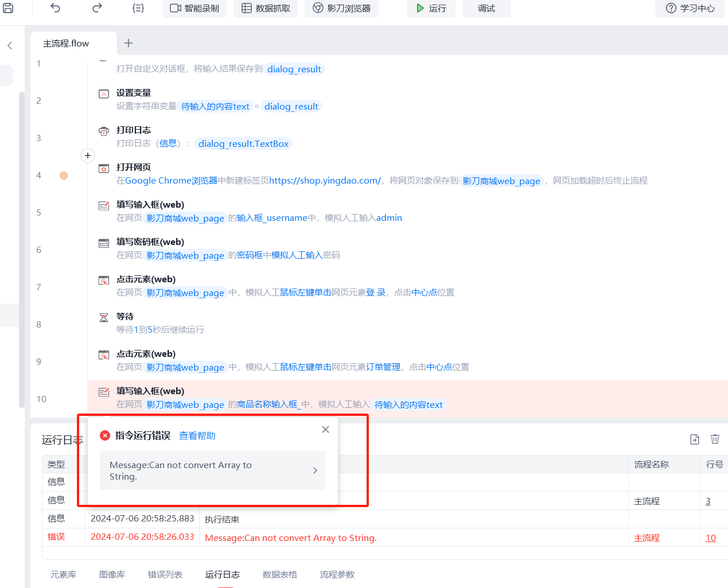This screenshot has height=588, width=728.
Task: Click the 等待 hourglass icon
Action: 104,317
